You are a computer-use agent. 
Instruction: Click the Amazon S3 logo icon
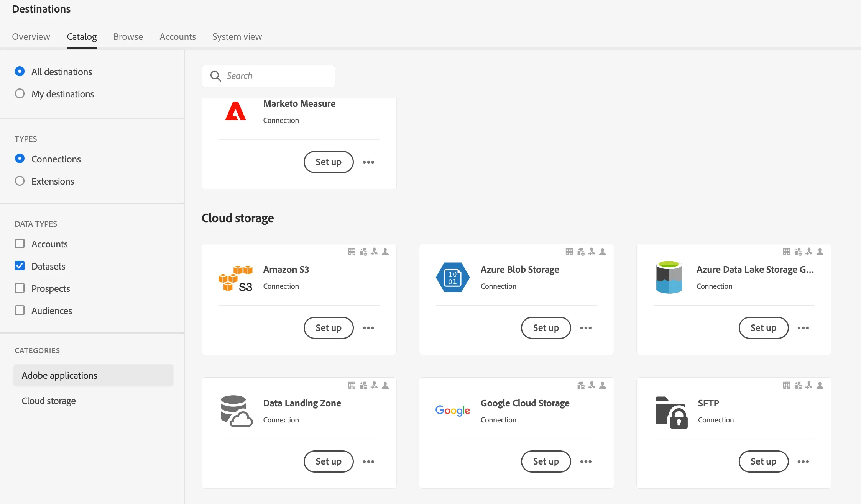(235, 278)
